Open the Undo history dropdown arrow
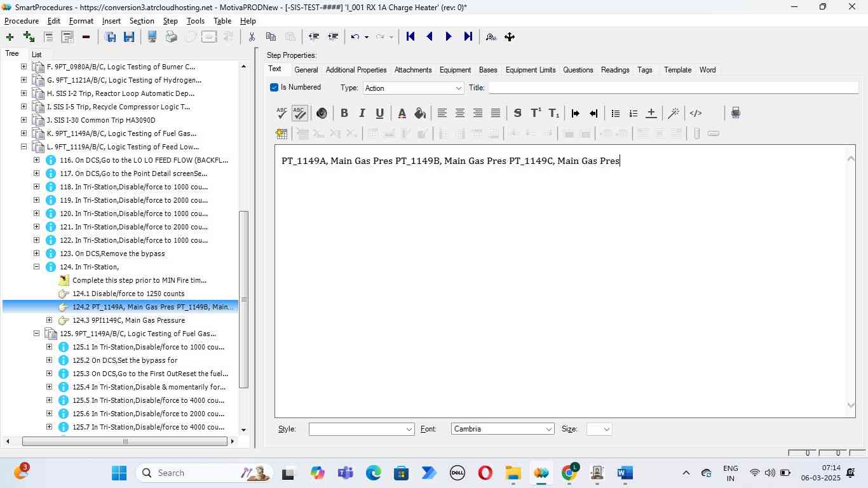The width and height of the screenshot is (868, 488). (367, 37)
